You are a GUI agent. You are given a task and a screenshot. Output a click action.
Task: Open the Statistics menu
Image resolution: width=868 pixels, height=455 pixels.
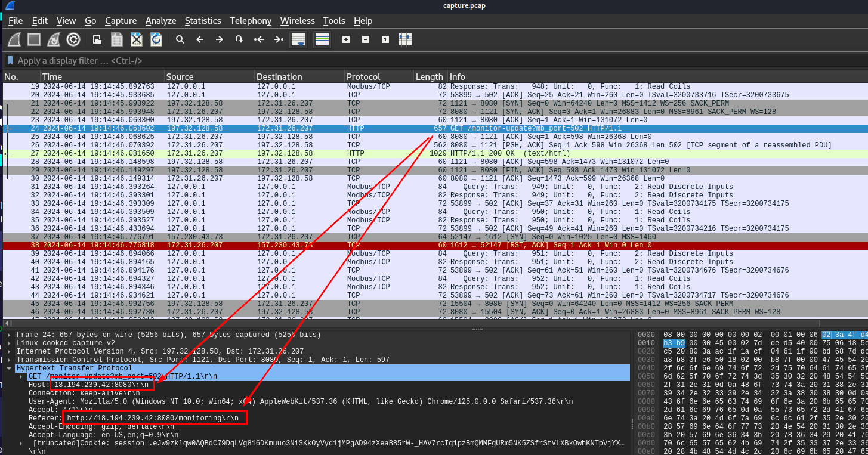click(x=202, y=21)
